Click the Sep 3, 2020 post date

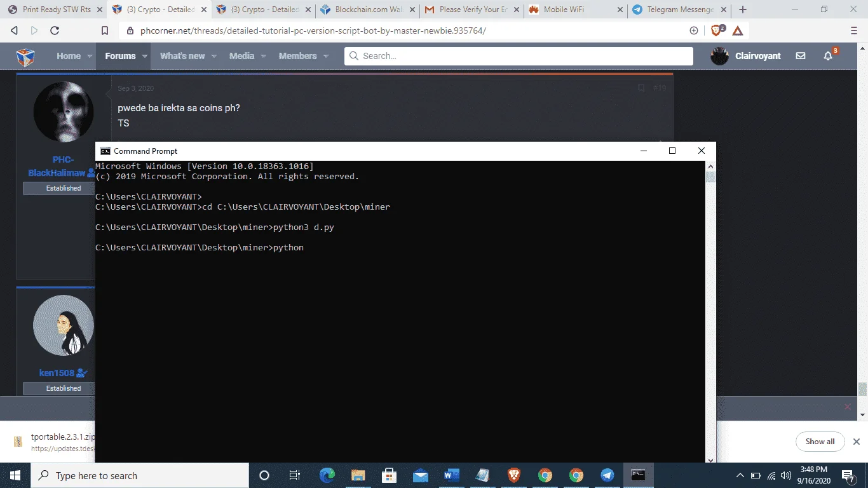point(136,88)
